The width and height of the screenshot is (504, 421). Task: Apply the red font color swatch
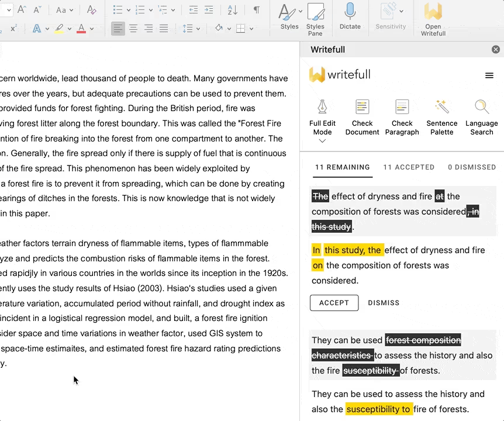coord(81,28)
